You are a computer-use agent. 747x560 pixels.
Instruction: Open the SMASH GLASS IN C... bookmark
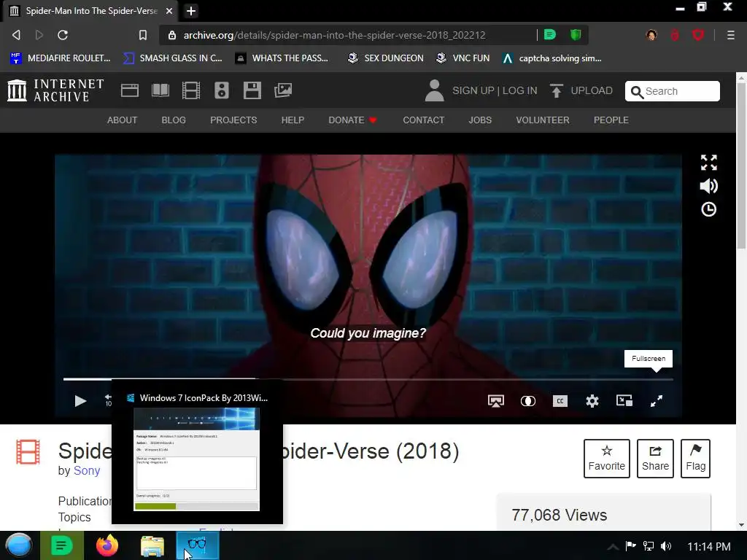[x=172, y=58]
